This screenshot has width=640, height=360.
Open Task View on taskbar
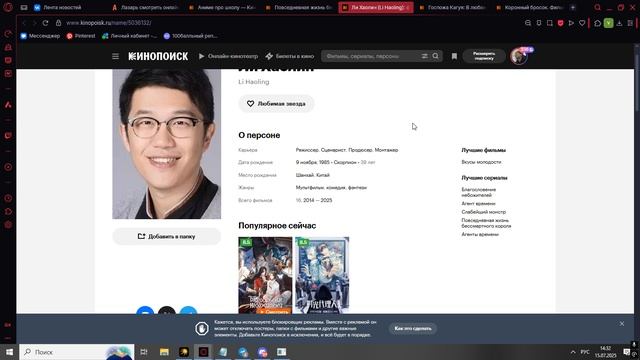(144, 352)
